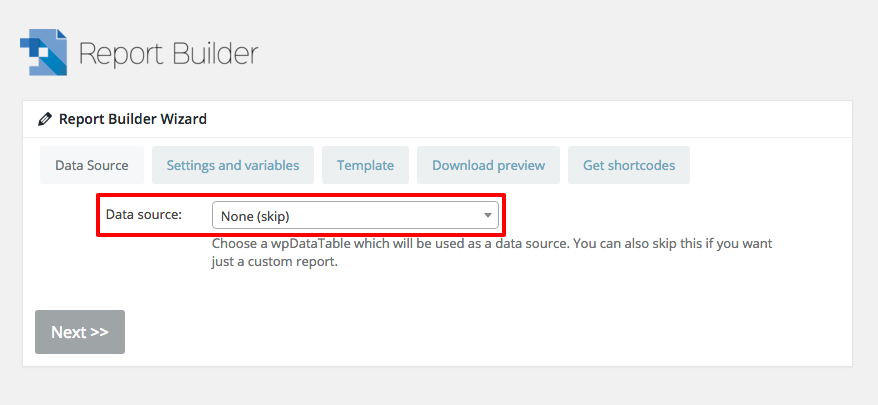Click the gray page background below the wizard
The image size is (878, 405).
tap(438, 386)
